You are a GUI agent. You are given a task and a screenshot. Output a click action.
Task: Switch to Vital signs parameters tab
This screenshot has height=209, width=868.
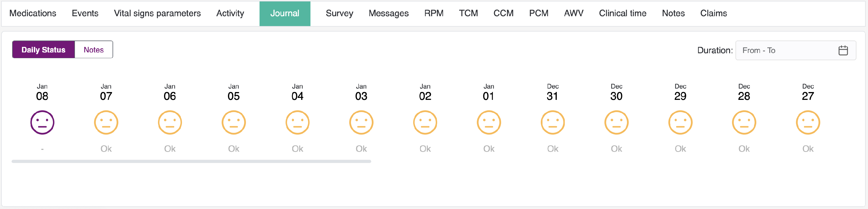pos(157,14)
